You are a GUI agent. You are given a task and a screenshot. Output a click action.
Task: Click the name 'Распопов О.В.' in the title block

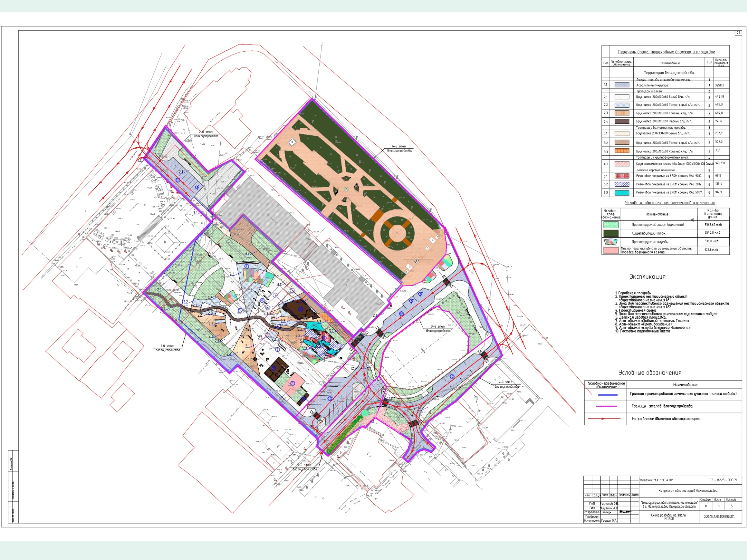pos(609,504)
